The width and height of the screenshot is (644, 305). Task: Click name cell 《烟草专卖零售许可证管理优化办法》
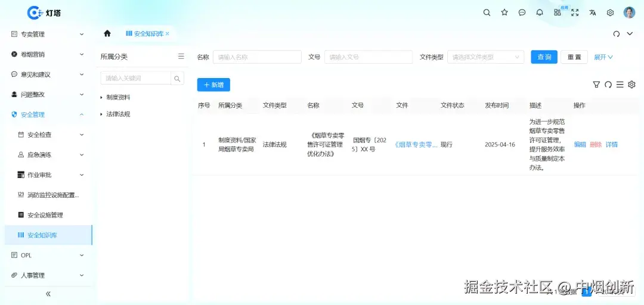[x=326, y=145]
